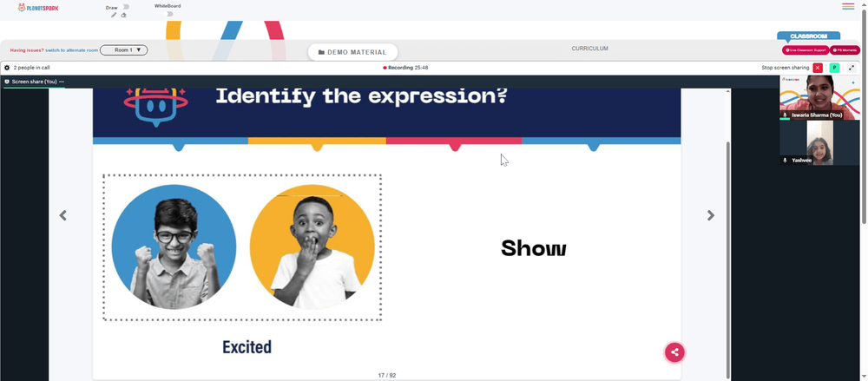Click the red stop sharing X
The width and height of the screenshot is (868, 381).
point(818,68)
